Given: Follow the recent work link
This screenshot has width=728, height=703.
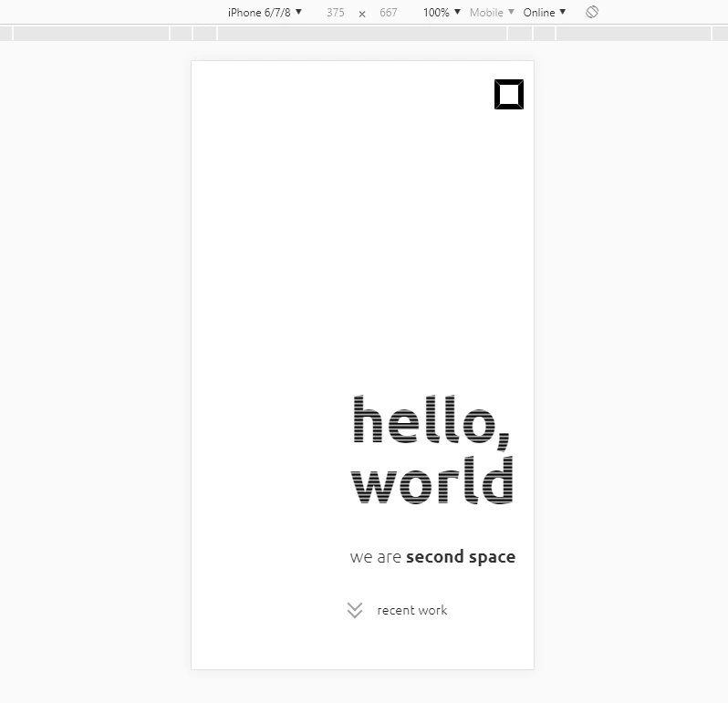Looking at the screenshot, I should click(411, 610).
